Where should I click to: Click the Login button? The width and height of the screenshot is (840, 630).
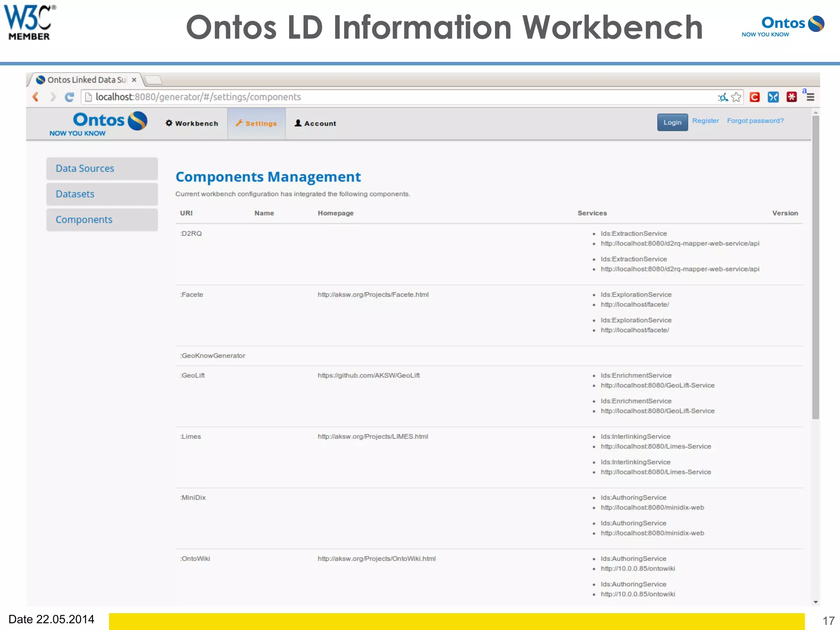tap(672, 122)
